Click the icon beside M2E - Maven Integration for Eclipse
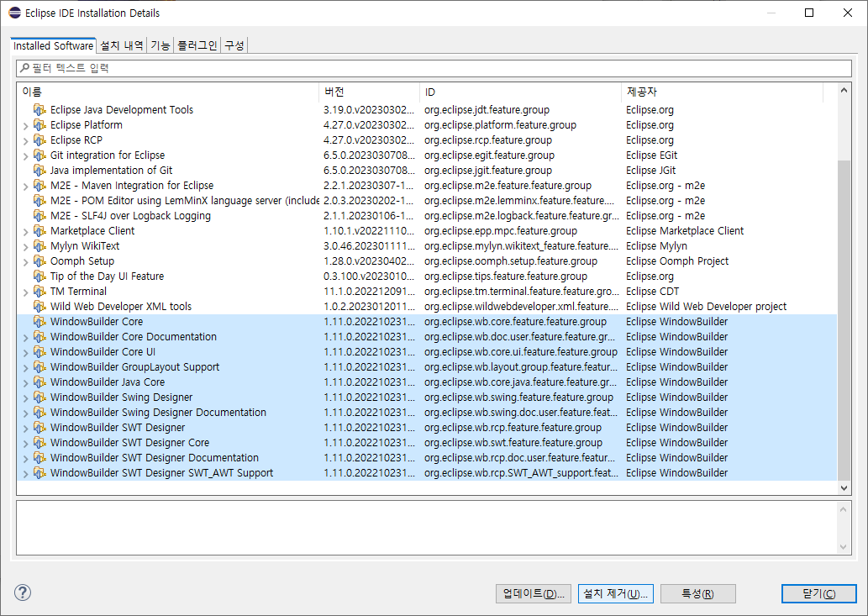This screenshot has height=616, width=868. [39, 186]
